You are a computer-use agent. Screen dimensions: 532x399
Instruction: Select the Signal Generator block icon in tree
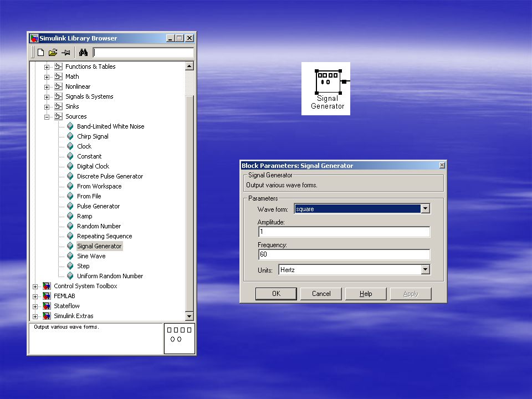(x=70, y=246)
